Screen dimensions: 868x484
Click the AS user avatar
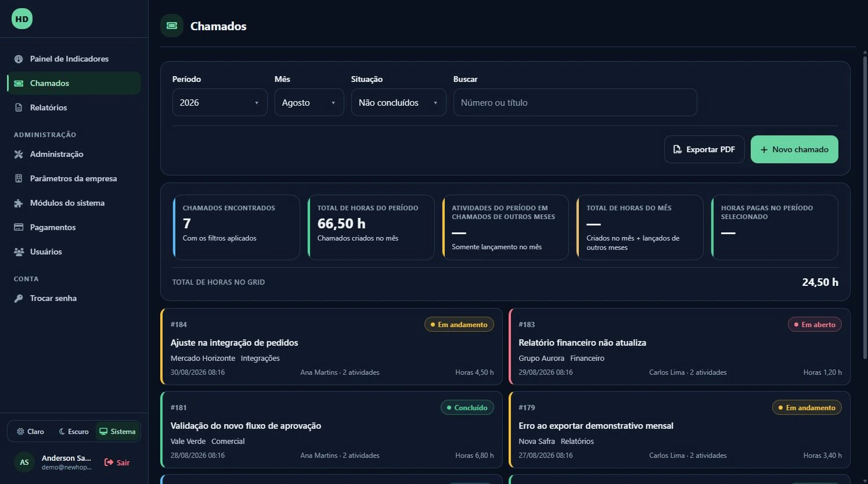coord(24,463)
